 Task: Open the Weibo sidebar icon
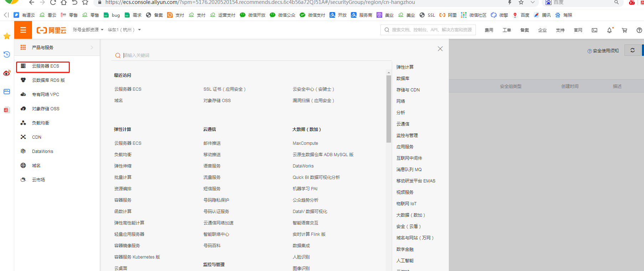pos(7,73)
